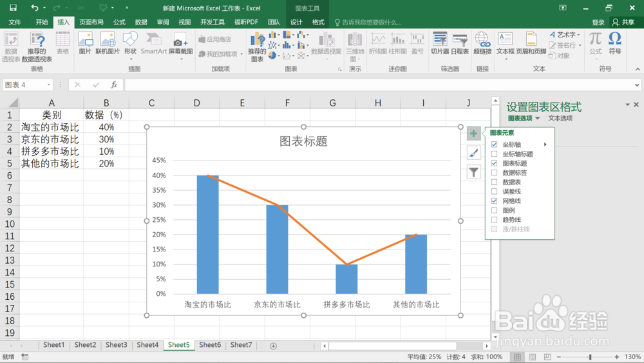Click 应用商店 store button
644x363 pixels.
pyautogui.click(x=215, y=39)
